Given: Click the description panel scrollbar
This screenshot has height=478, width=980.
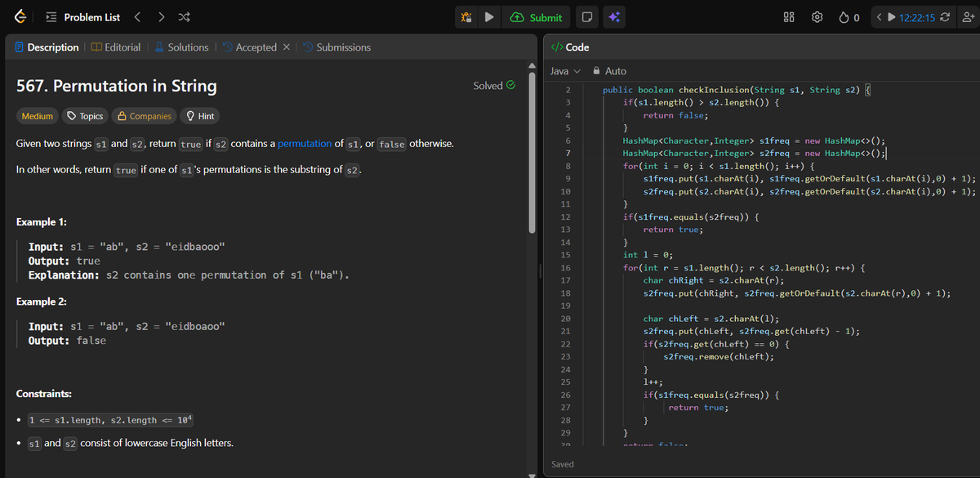Looking at the screenshot, I should tap(532, 151).
